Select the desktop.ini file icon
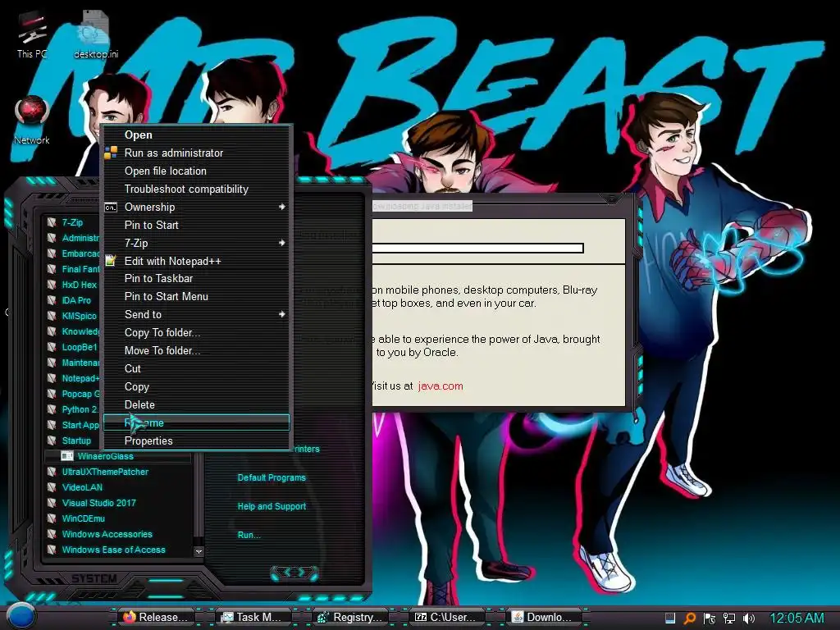The image size is (840, 630). pyautogui.click(x=95, y=34)
